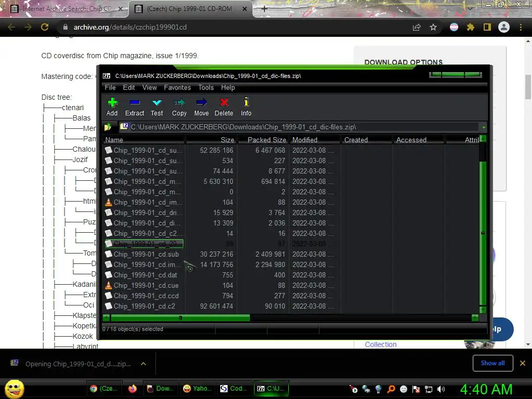
Task: Open the Tools menu in 7-Zip
Action: (x=206, y=87)
